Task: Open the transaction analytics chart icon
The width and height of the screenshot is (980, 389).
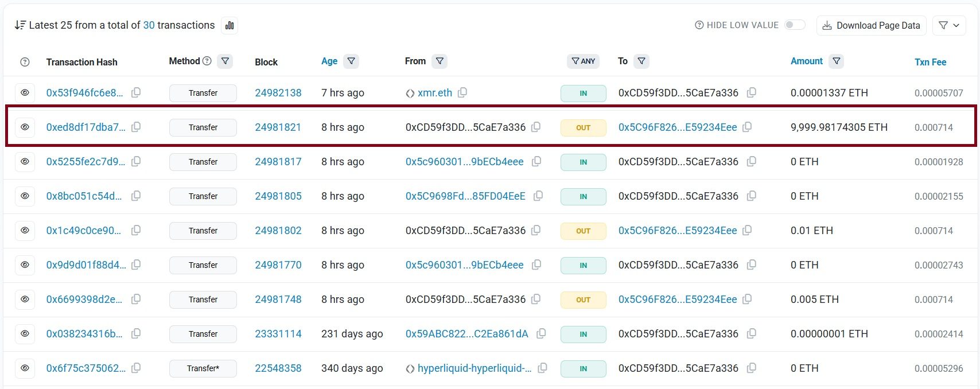Action: coord(230,25)
